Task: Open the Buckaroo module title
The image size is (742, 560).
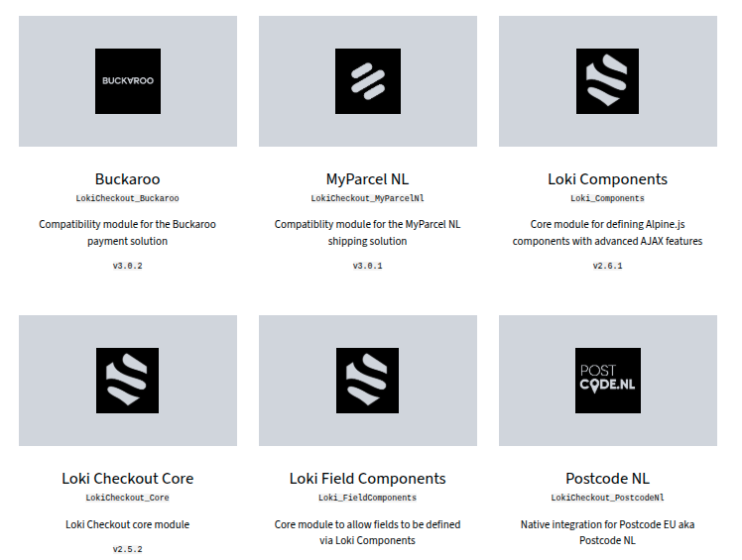Action: [x=127, y=179]
